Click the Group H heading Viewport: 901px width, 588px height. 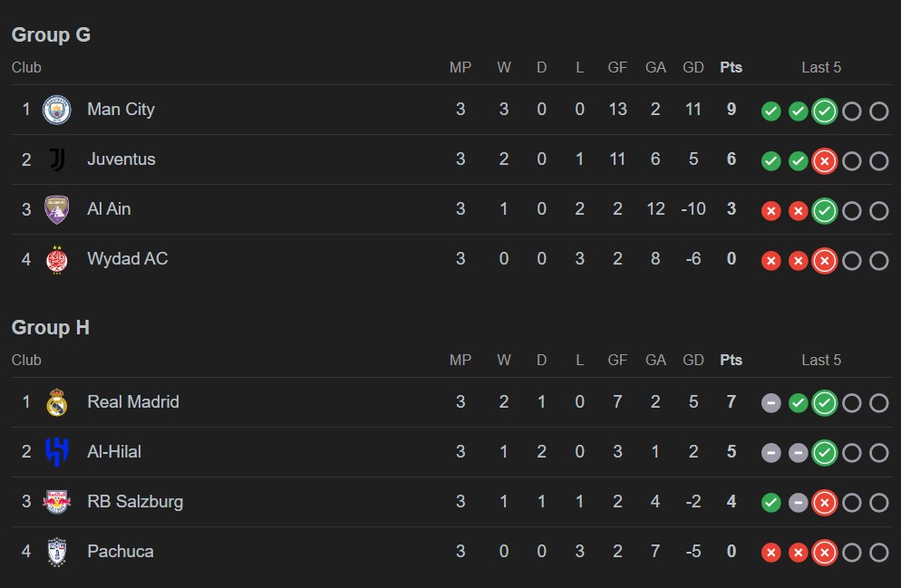point(51,328)
